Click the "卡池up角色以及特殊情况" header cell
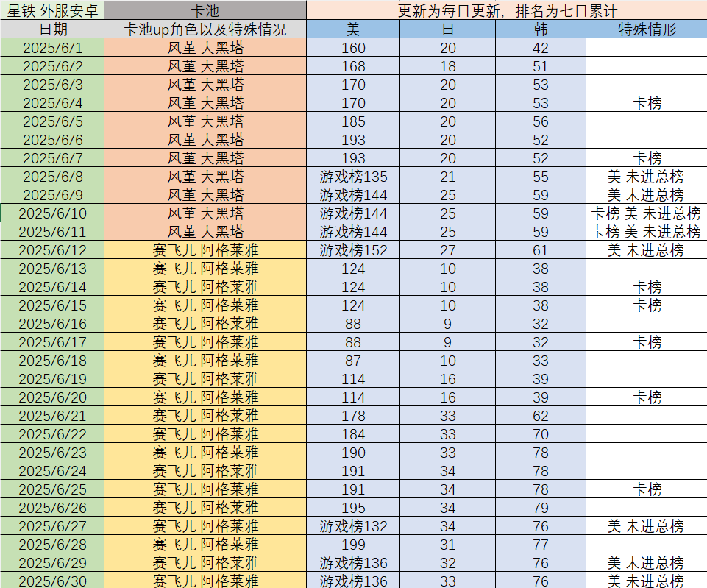Image resolution: width=707 pixels, height=588 pixels. 205,29
